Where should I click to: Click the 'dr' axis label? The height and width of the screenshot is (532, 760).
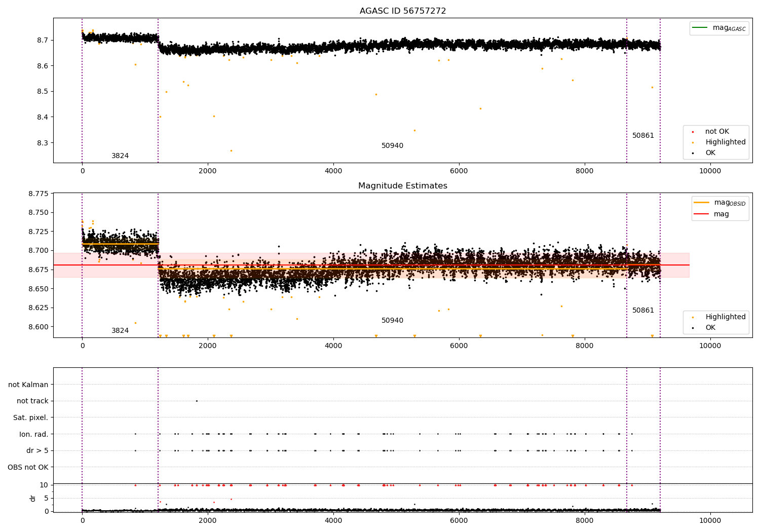(x=33, y=498)
